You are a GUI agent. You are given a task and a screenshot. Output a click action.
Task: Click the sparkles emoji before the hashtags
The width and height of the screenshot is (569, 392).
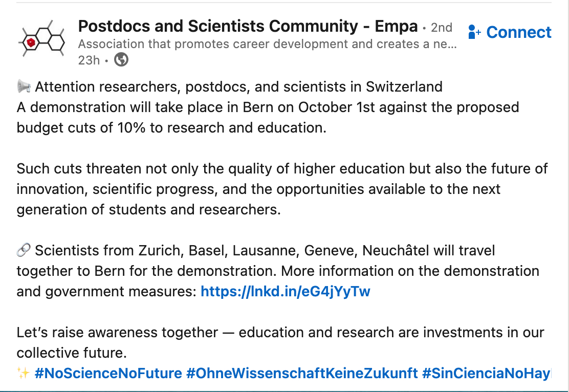(24, 373)
